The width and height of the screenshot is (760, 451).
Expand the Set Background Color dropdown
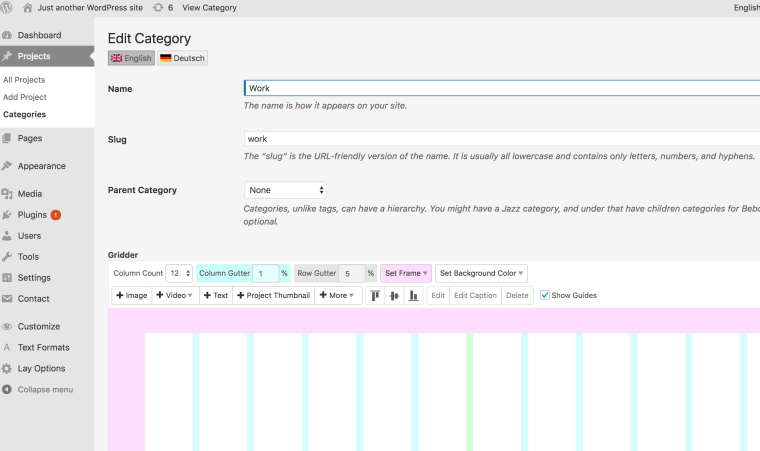click(x=481, y=273)
